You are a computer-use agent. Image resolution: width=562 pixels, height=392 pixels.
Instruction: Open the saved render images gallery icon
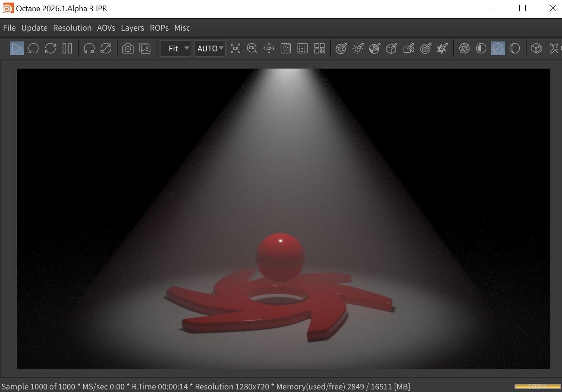(145, 48)
